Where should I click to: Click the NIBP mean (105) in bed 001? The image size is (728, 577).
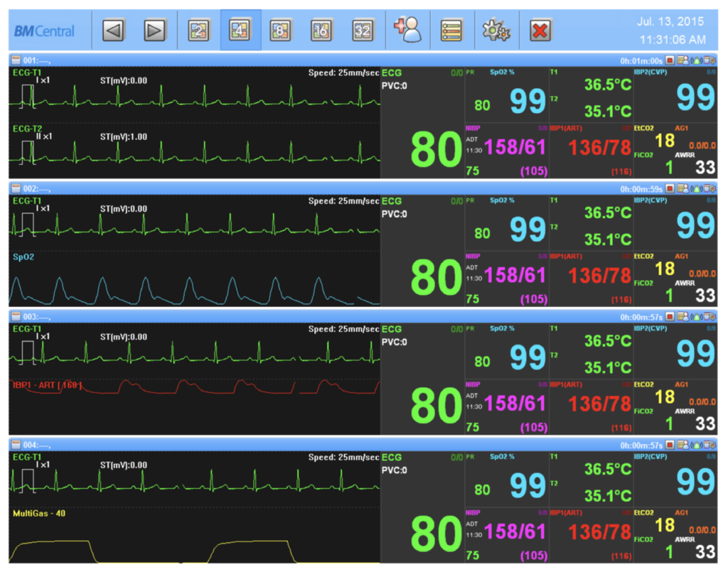pyautogui.click(x=534, y=171)
